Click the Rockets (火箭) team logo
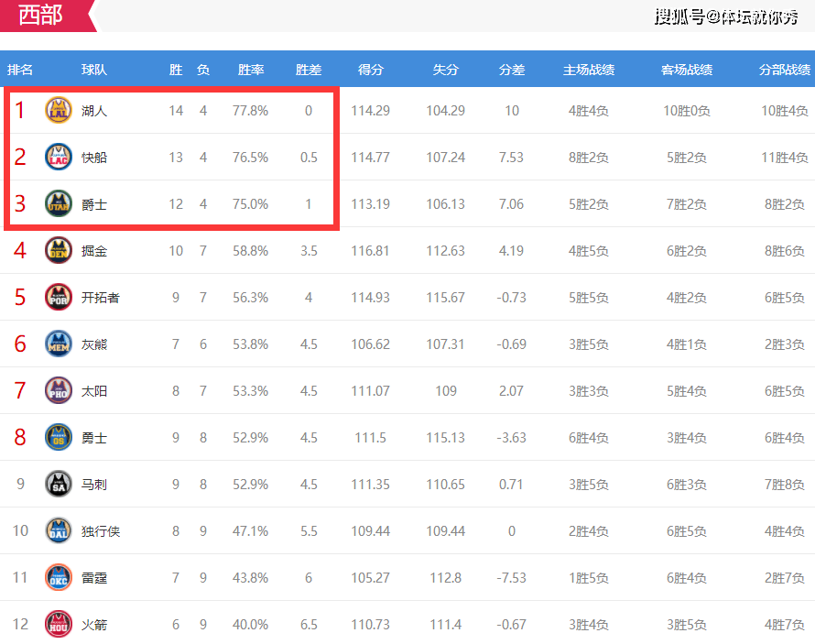The height and width of the screenshot is (644, 815). [59, 624]
